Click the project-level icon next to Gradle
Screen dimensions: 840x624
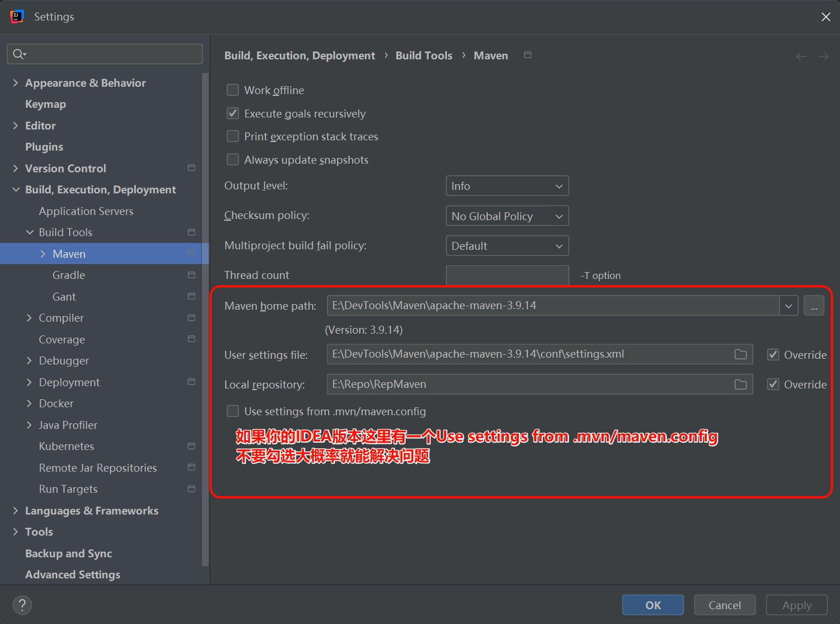tap(192, 275)
